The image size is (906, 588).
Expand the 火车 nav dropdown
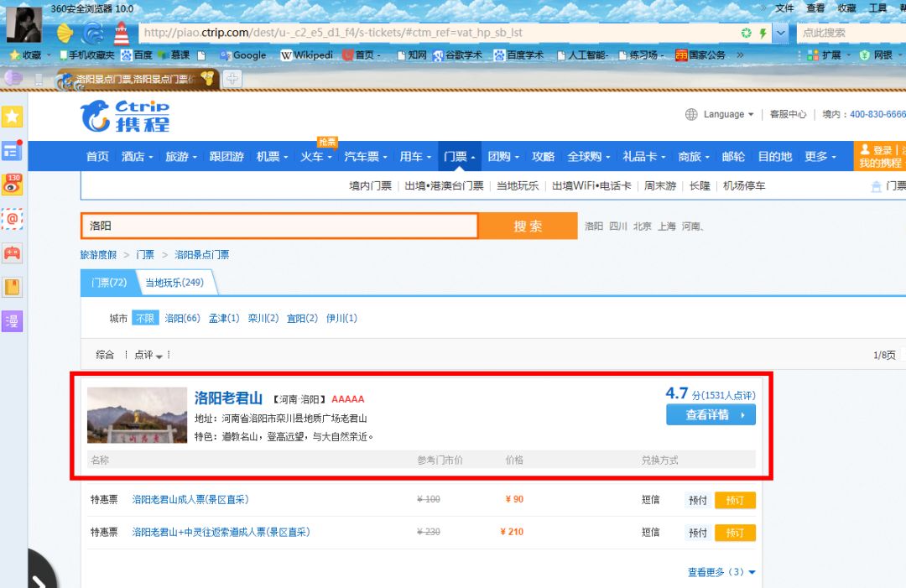coord(330,157)
